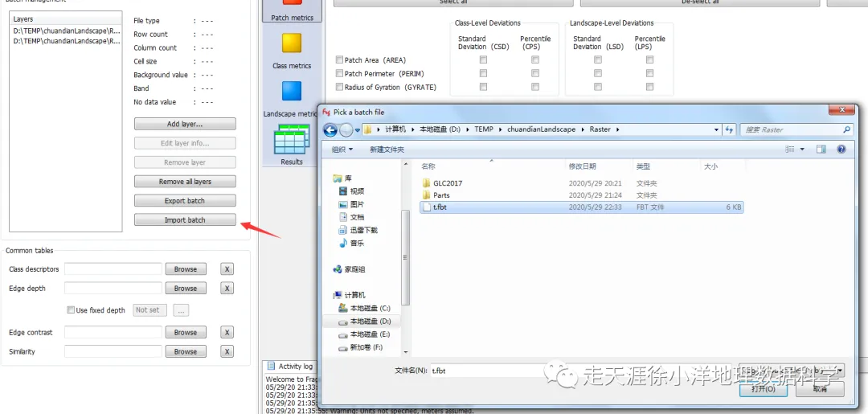Open the Results table icon
Image resolution: width=868 pixels, height=414 pixels.
coord(292,140)
